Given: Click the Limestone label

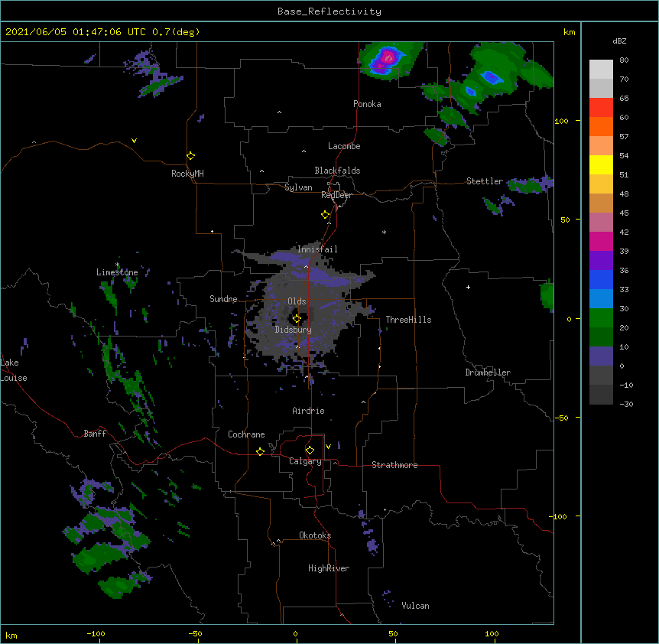Looking at the screenshot, I should pyautogui.click(x=117, y=272).
